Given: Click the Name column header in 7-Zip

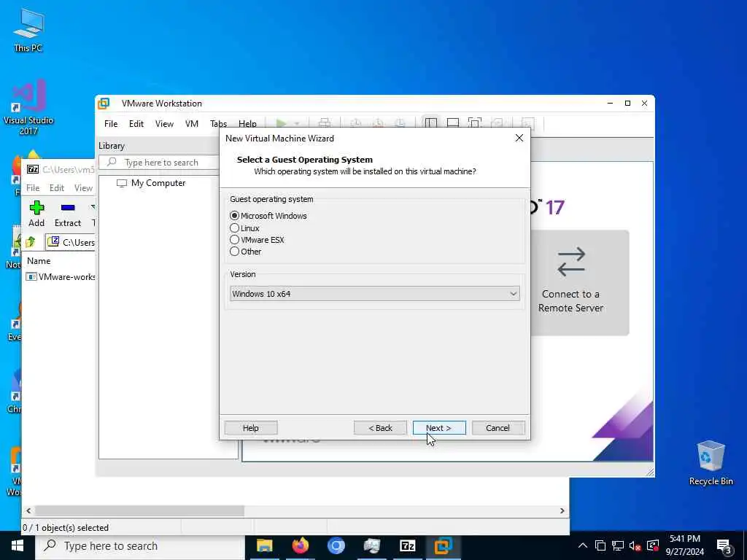Looking at the screenshot, I should [39, 261].
